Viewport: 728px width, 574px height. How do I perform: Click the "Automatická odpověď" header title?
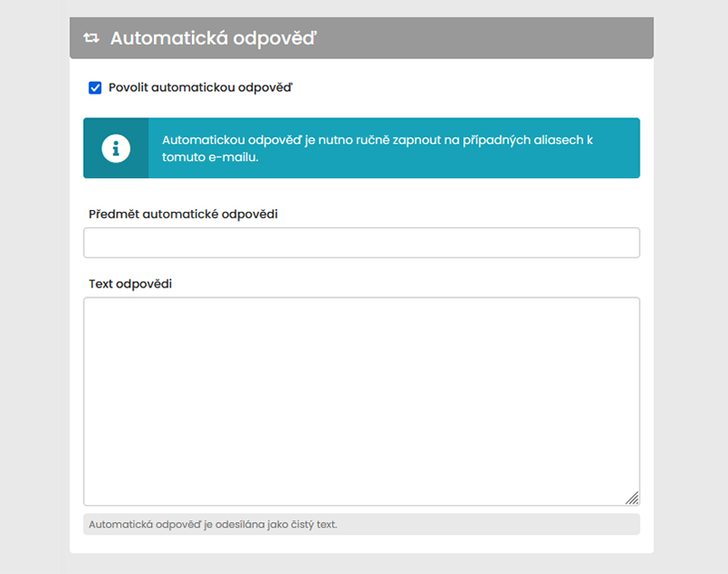click(213, 38)
